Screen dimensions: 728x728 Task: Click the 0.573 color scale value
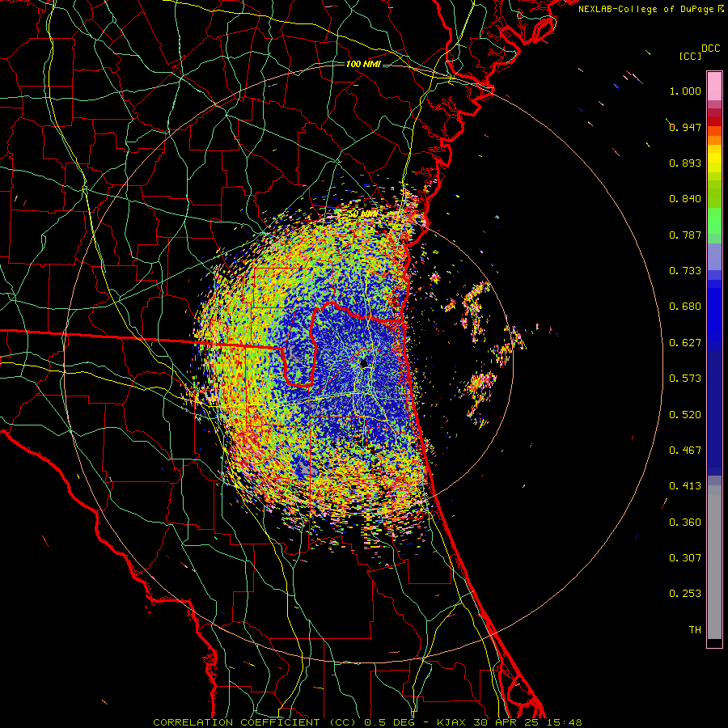[x=685, y=379]
